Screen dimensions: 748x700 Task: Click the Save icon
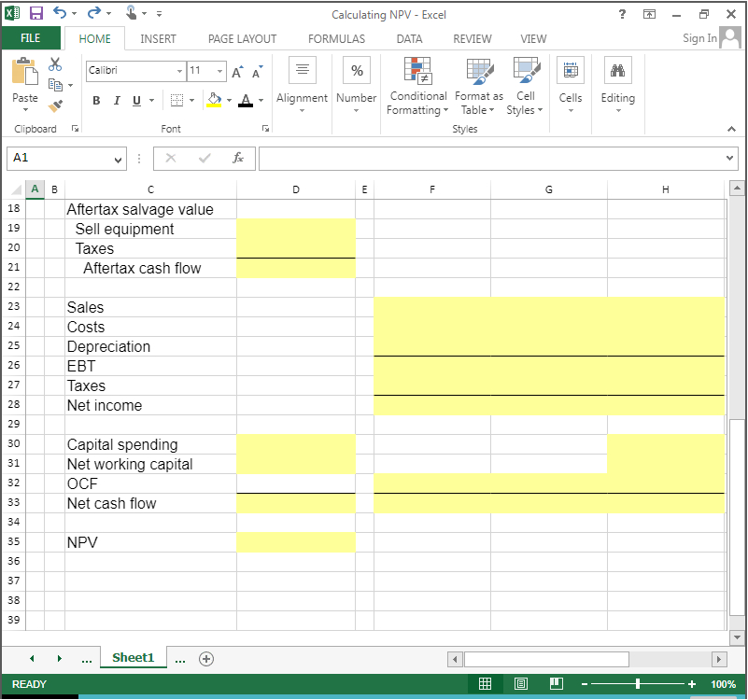35,12
